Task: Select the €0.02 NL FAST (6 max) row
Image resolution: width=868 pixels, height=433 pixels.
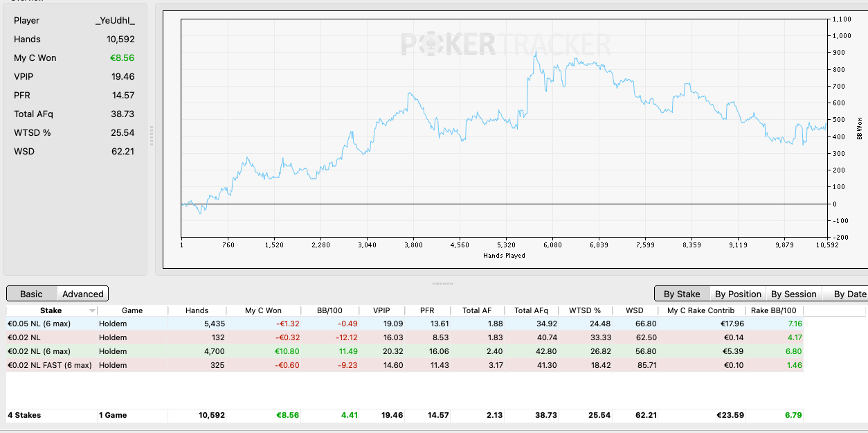Action: pyautogui.click(x=405, y=365)
